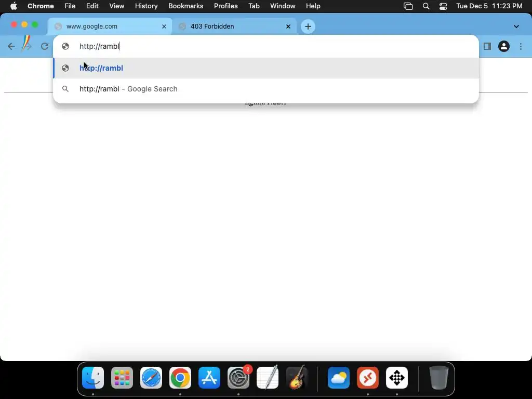This screenshot has width=532, height=399.
Task: Open TextEdit from the Dock
Action: [268, 378]
